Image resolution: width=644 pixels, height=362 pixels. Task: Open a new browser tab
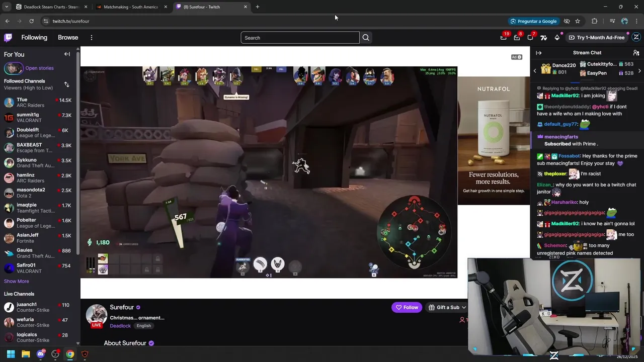tap(258, 7)
